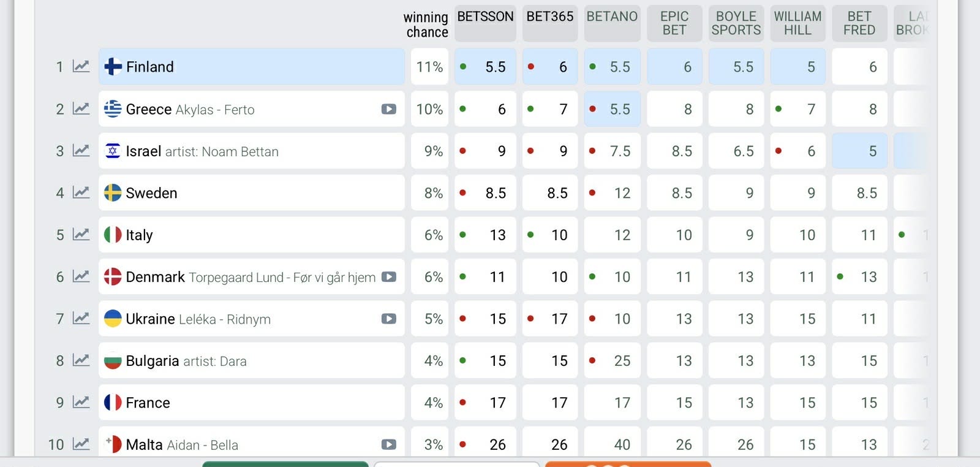Select the Bet365 column header
Image resolution: width=980 pixels, height=467 pixels.
550,17
